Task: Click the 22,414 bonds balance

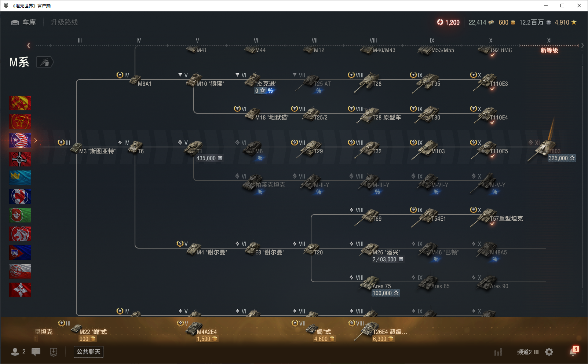Action: (481, 22)
